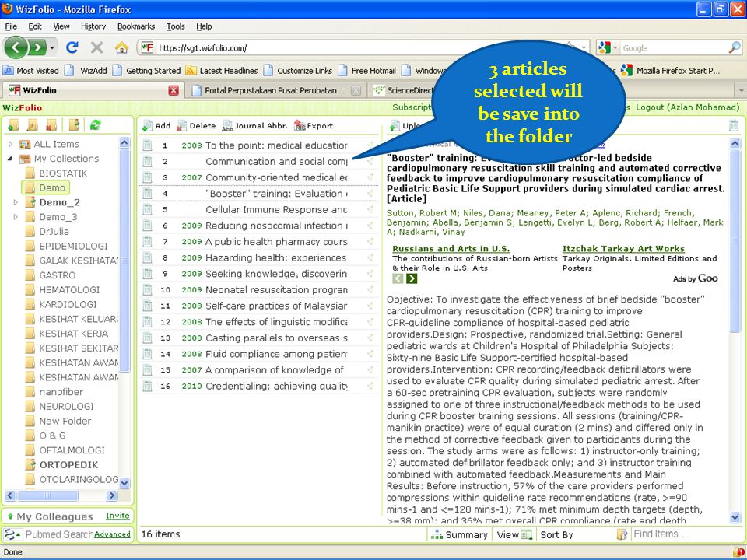Click the document icon of item 16
The image size is (747, 560).
(x=148, y=386)
